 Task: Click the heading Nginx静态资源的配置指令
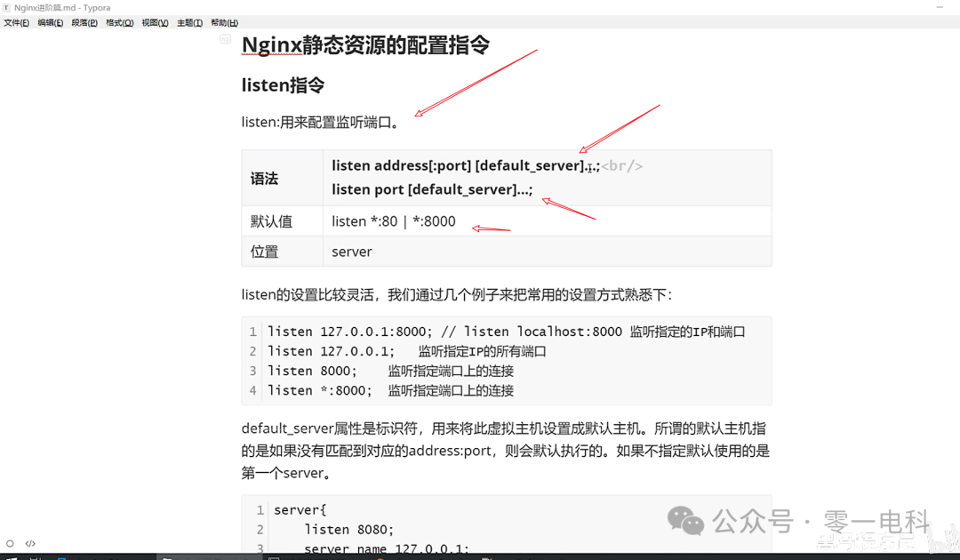[365, 44]
